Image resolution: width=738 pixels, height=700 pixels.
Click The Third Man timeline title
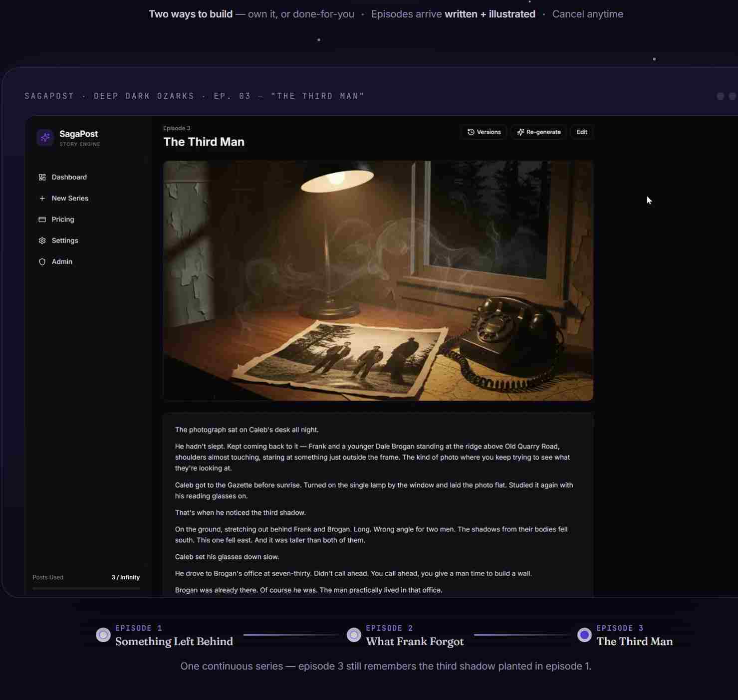pos(635,642)
